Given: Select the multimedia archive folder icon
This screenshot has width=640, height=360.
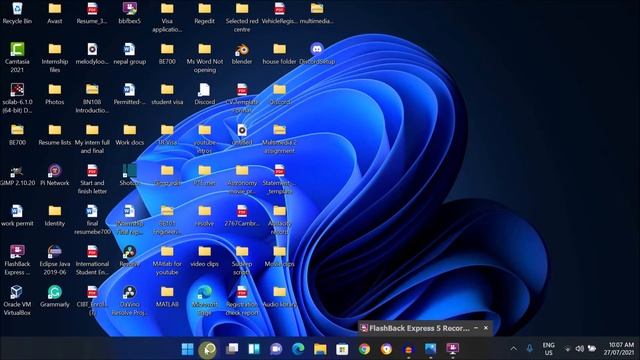Looking at the screenshot, I should [x=317, y=13].
